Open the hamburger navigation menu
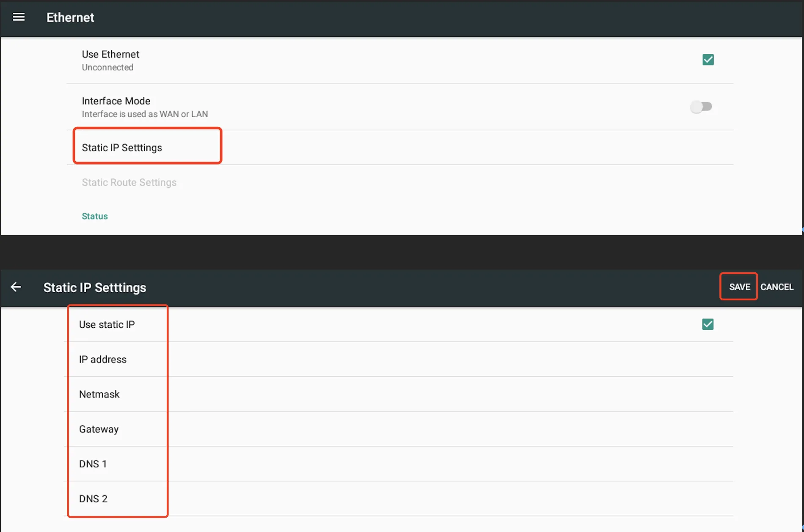This screenshot has height=532, width=804. point(19,17)
